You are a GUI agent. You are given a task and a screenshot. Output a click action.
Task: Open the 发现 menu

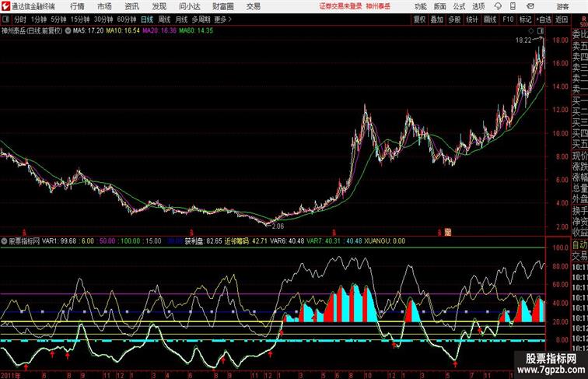[x=159, y=6]
